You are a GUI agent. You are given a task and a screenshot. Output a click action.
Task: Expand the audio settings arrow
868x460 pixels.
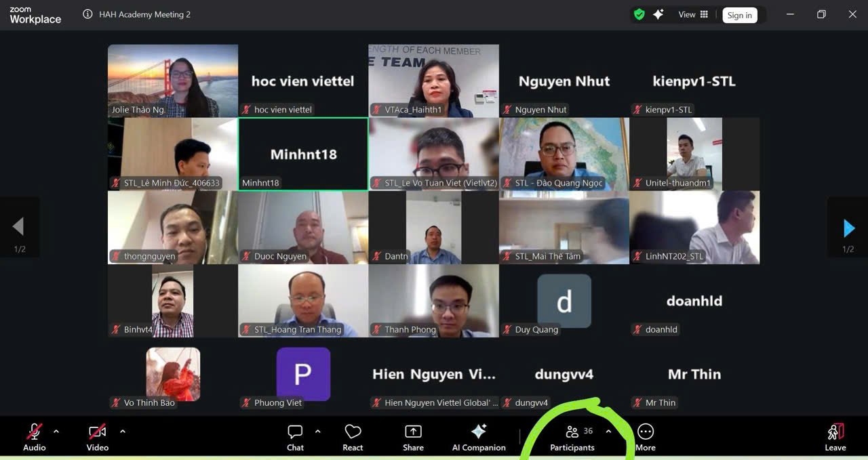point(56,431)
